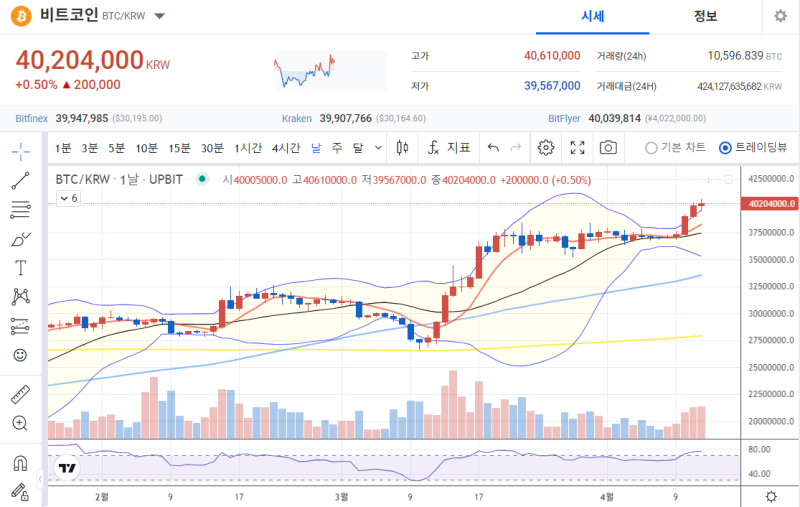Image resolution: width=800 pixels, height=507 pixels.
Task: Select the 3분 interval
Action: pyautogui.click(x=90, y=148)
